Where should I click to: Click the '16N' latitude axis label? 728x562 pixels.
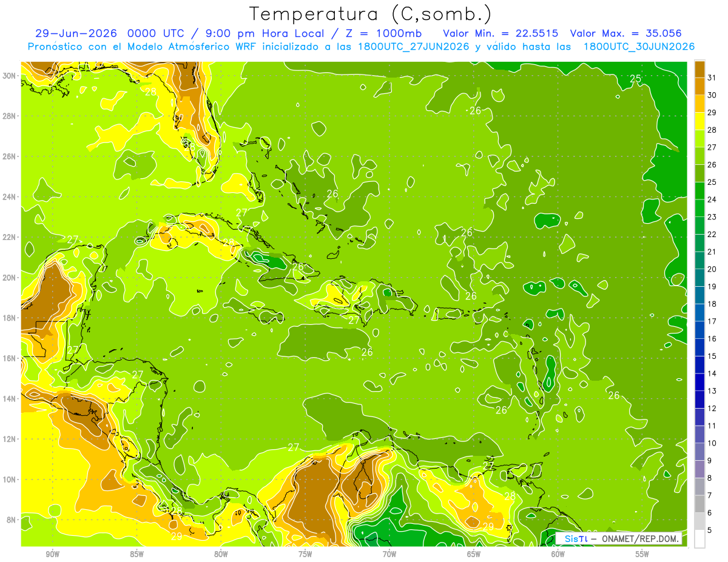point(9,358)
